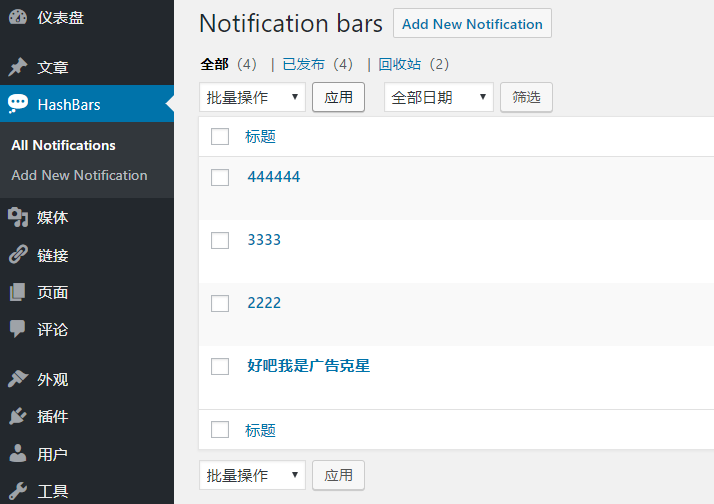Click the wrench icon beside 工具
714x504 pixels.
pos(18,491)
